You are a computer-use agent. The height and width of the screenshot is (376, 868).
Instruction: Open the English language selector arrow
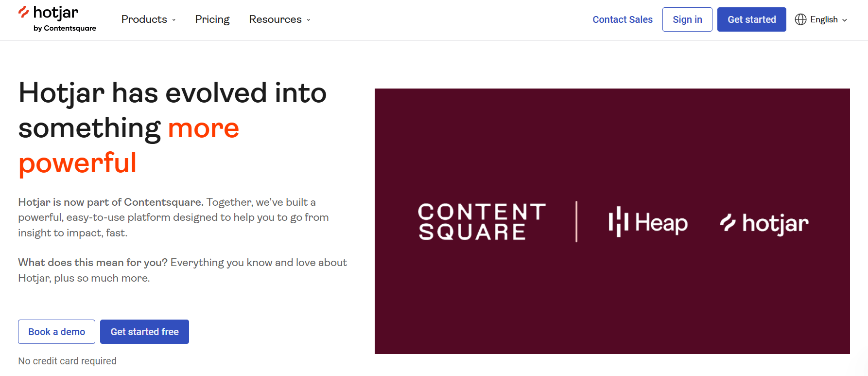845,20
